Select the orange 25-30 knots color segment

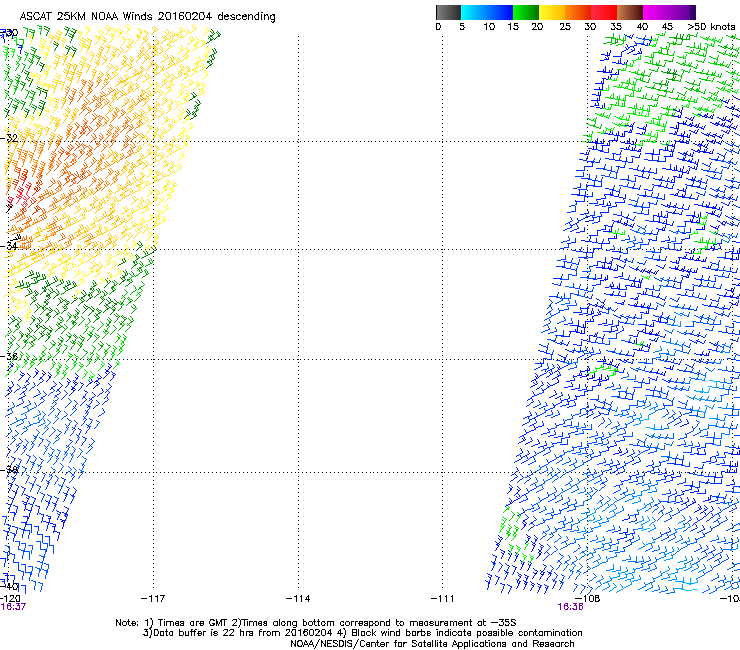(578, 12)
